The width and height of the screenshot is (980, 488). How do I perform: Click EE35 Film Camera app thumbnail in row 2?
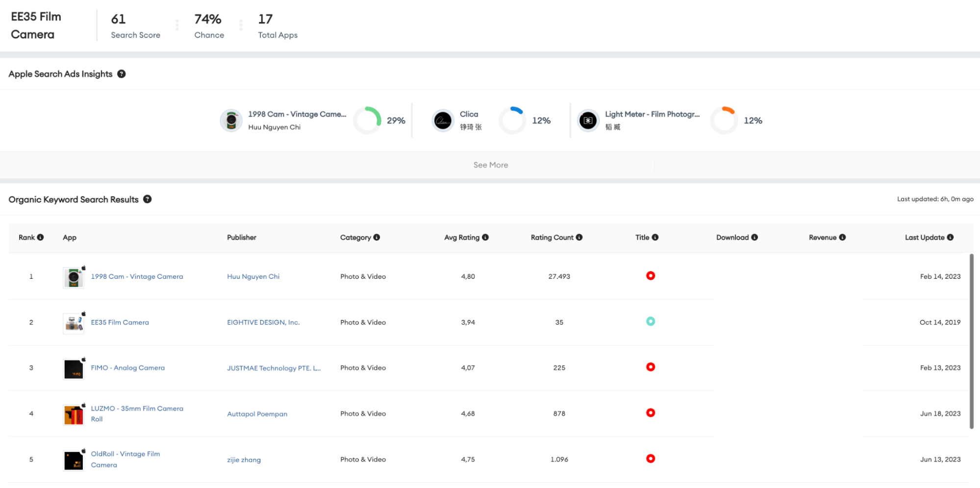pos(74,323)
